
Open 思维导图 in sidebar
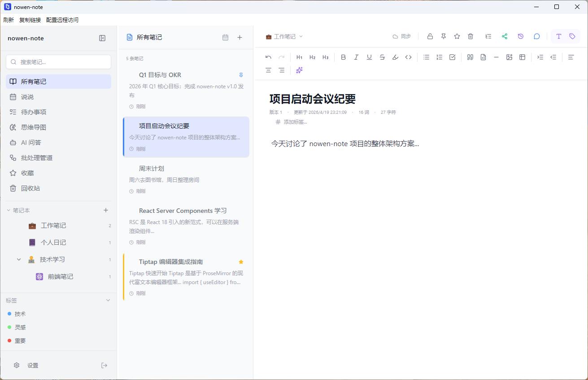click(58, 127)
